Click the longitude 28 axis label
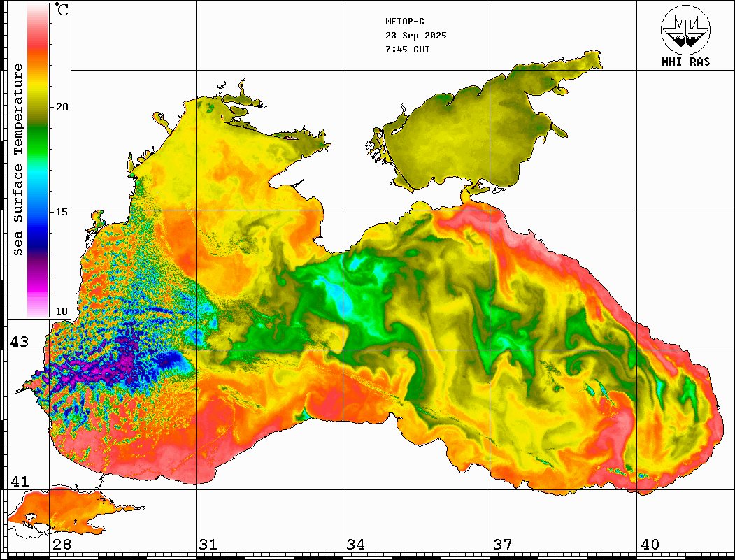 (62, 545)
